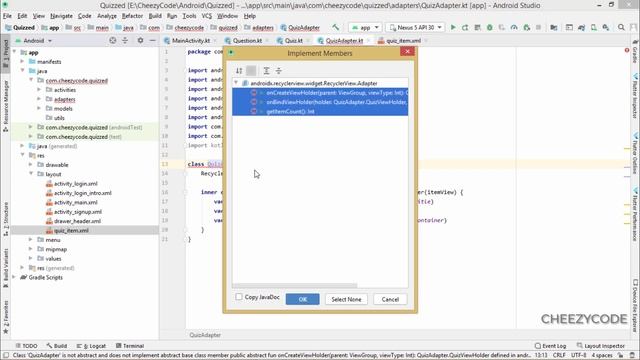The height and width of the screenshot is (360, 640).
Task: Open the Build tool window at bottom
Action: click(57, 346)
